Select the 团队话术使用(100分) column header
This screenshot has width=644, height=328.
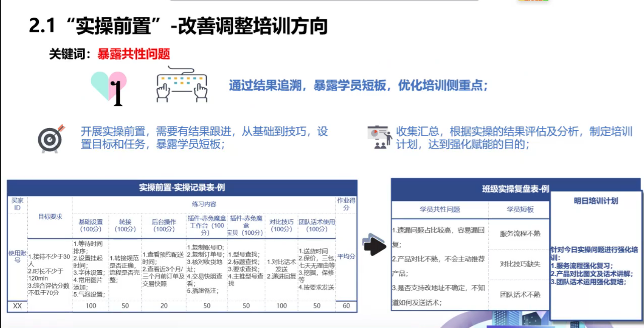tap(317, 225)
